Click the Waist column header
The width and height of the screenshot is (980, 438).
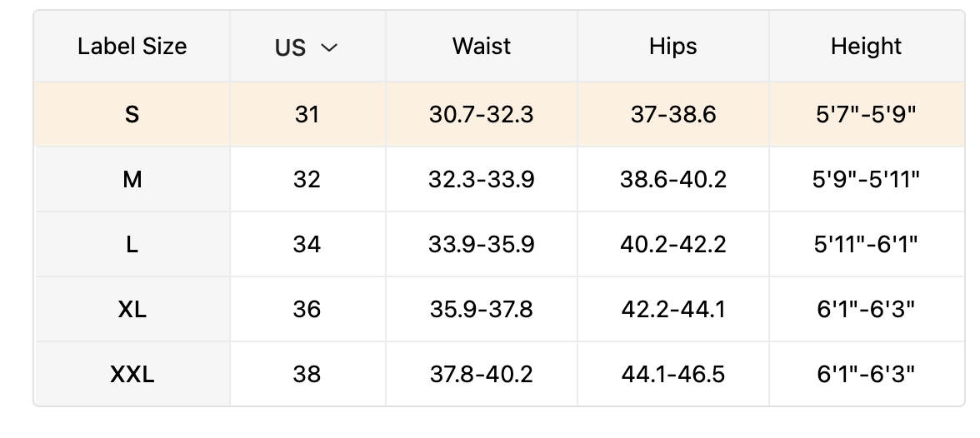(x=481, y=47)
